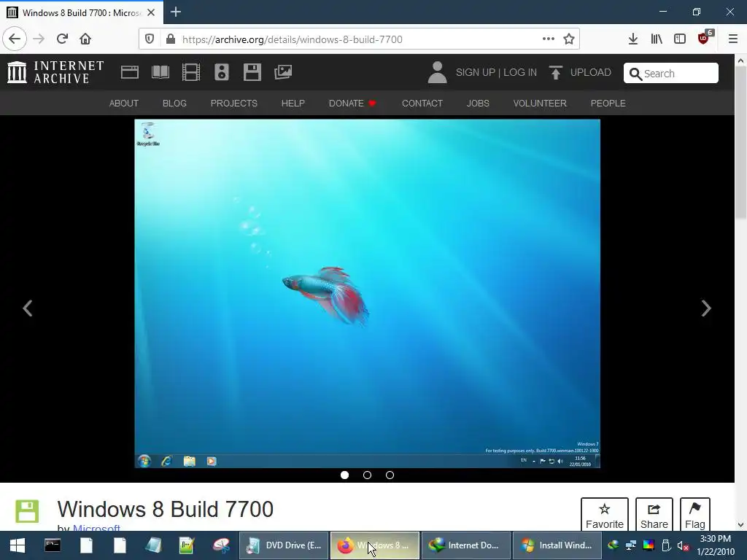The width and height of the screenshot is (747, 560).
Task: Click the muted volume tray icon
Action: coord(683,545)
